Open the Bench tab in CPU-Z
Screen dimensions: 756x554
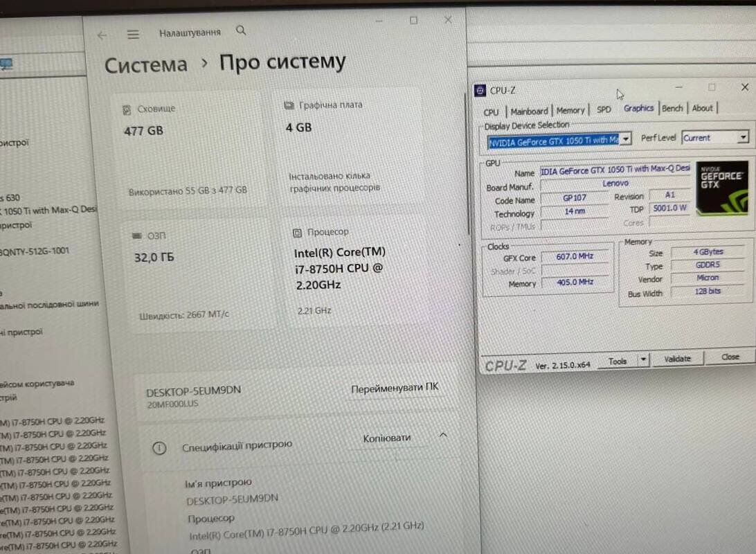tap(672, 108)
